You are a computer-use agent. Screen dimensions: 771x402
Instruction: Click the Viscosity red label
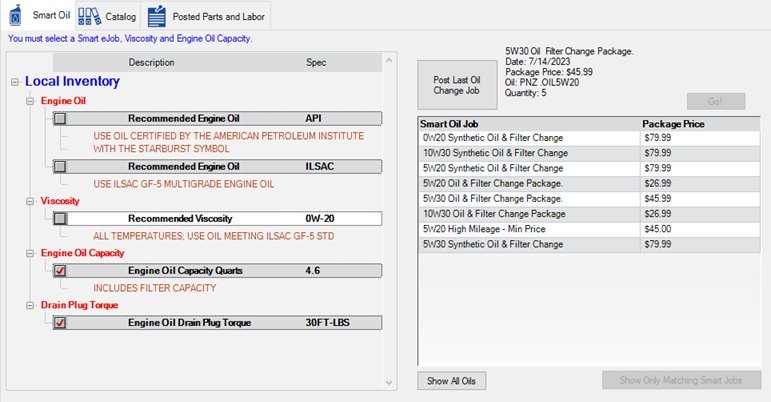[60, 201]
